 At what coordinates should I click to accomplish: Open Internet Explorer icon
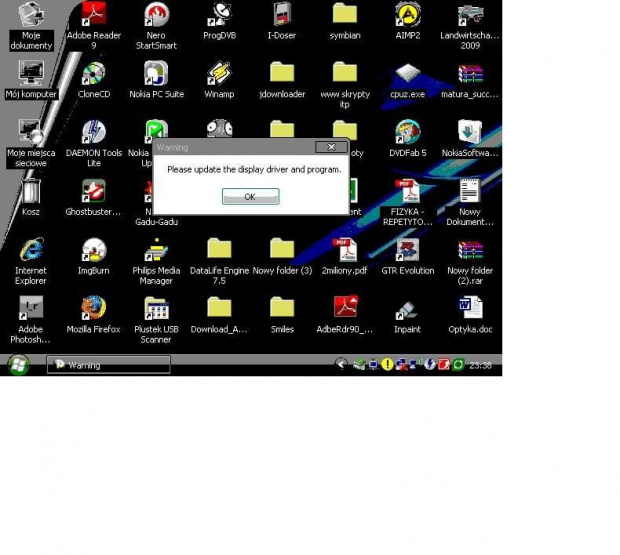[x=31, y=250]
